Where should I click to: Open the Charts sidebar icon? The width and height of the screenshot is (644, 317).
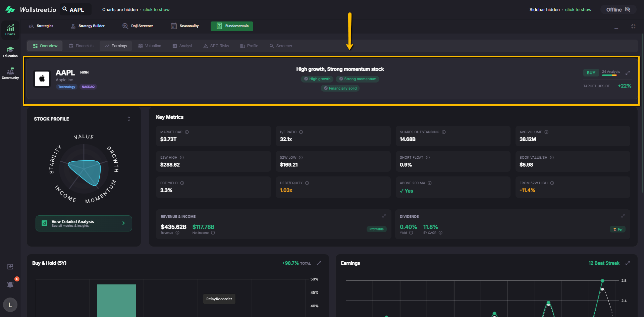(10, 30)
